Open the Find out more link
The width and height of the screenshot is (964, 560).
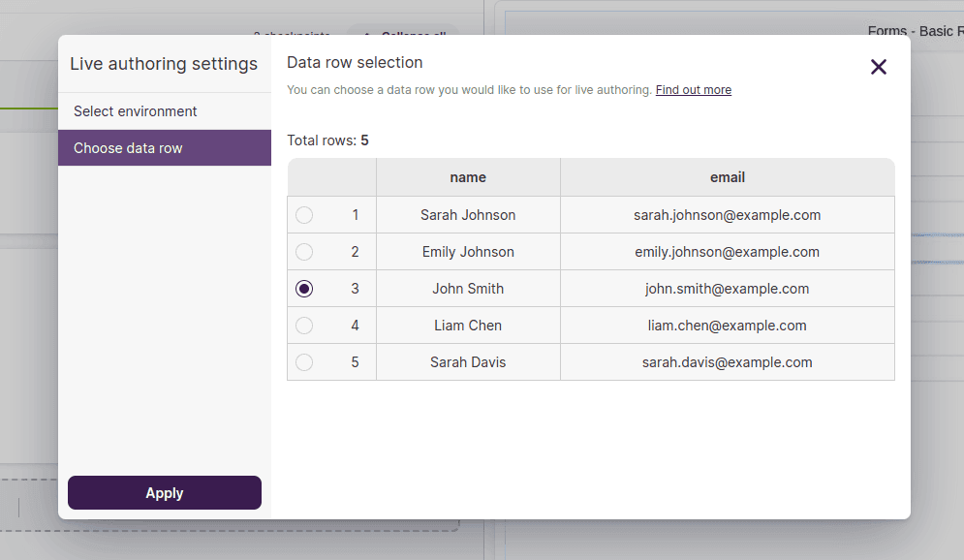point(693,89)
